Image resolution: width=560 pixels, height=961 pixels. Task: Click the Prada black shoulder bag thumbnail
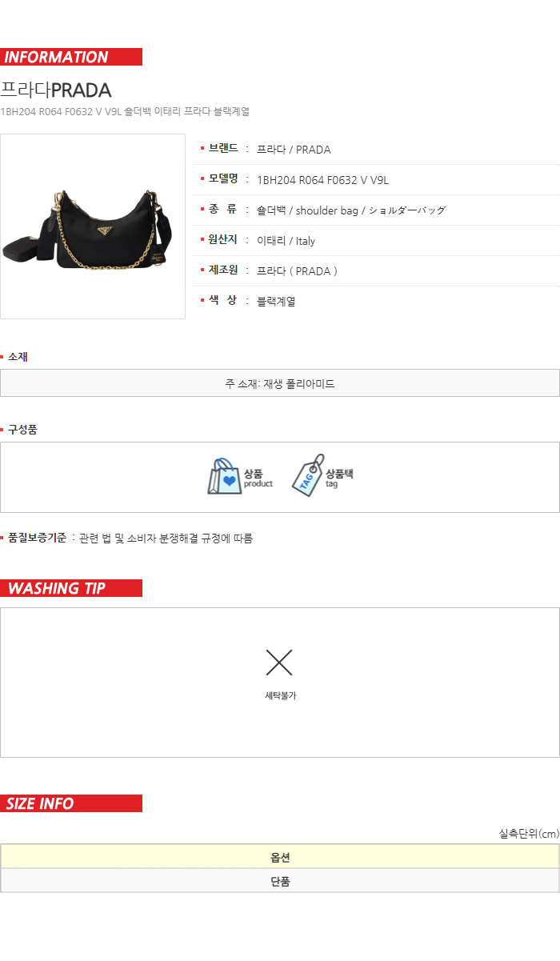(x=93, y=226)
